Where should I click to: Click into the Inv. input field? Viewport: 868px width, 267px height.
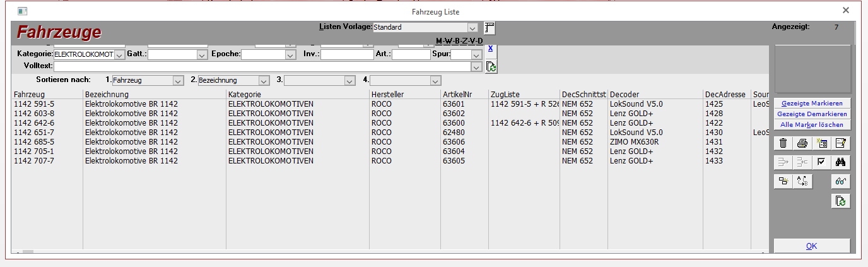[x=347, y=55]
